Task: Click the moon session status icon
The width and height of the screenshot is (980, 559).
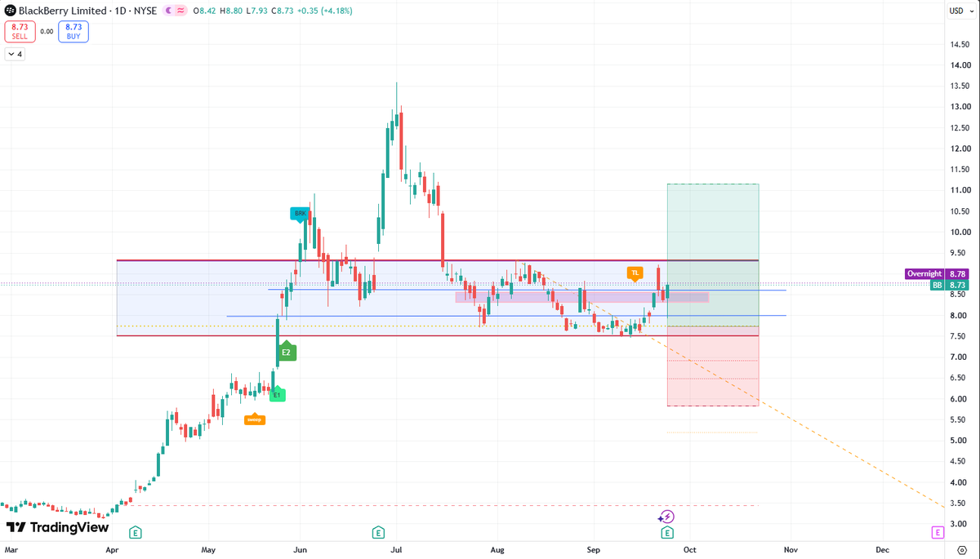Action: point(169,11)
